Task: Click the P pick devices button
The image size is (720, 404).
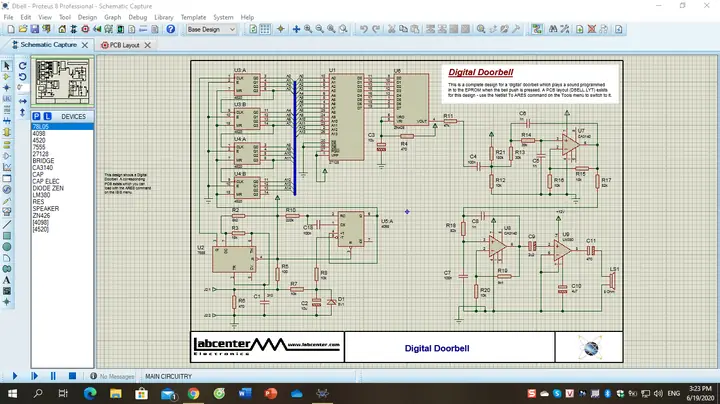Action: point(36,117)
